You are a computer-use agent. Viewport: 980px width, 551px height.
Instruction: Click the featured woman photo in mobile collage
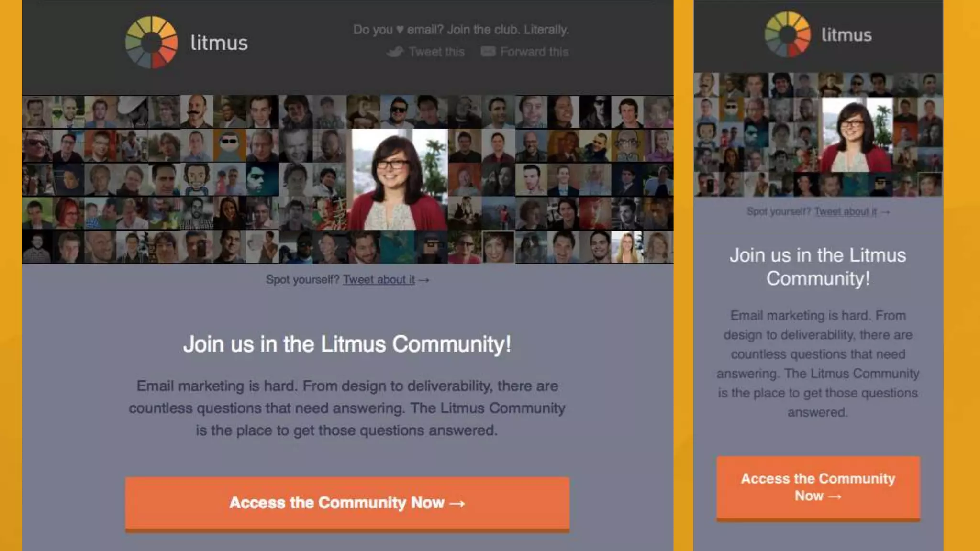point(857,135)
